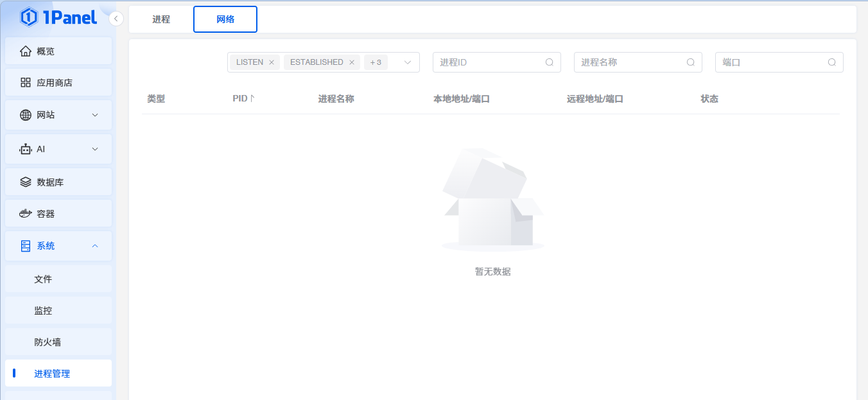This screenshot has width=868, height=400.
Task: Collapse the sidebar with arrow button
Action: pos(116,19)
